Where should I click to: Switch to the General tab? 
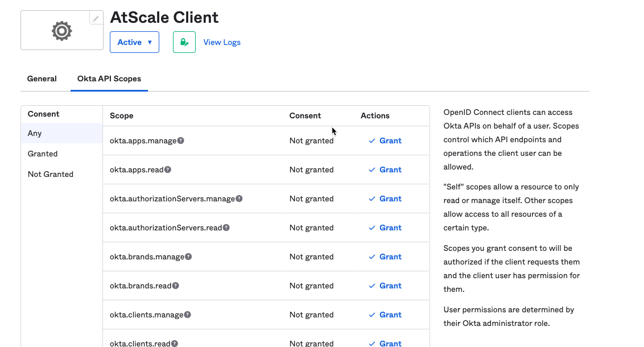(42, 79)
